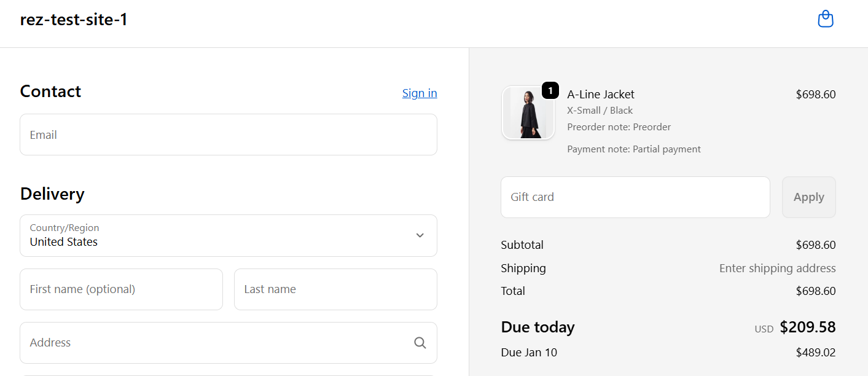Click the Contact section heading

tap(50, 92)
